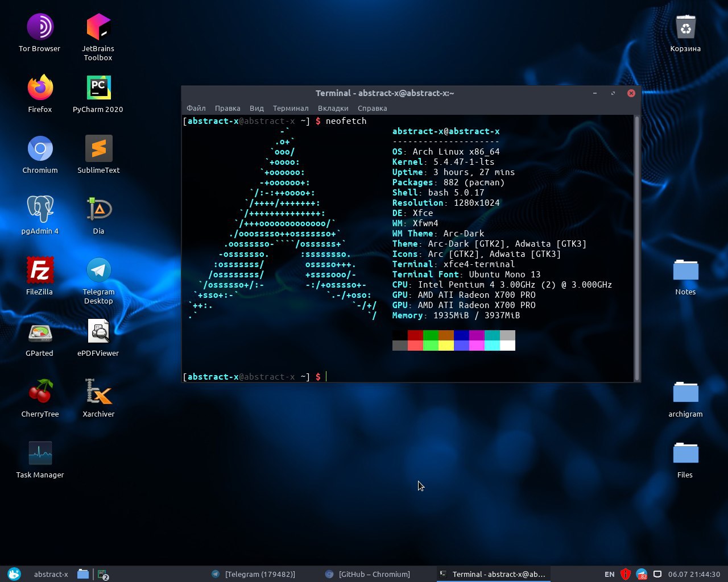This screenshot has width=728, height=582.
Task: Select the Корзина trash icon
Action: [x=685, y=34]
